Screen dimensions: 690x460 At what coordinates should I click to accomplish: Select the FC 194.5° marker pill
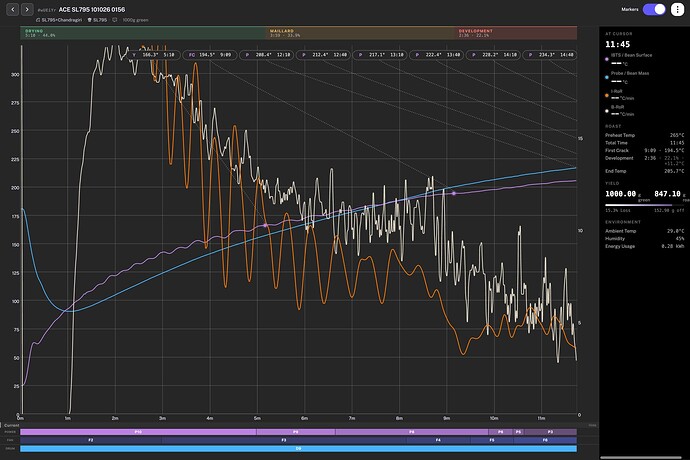(x=209, y=55)
